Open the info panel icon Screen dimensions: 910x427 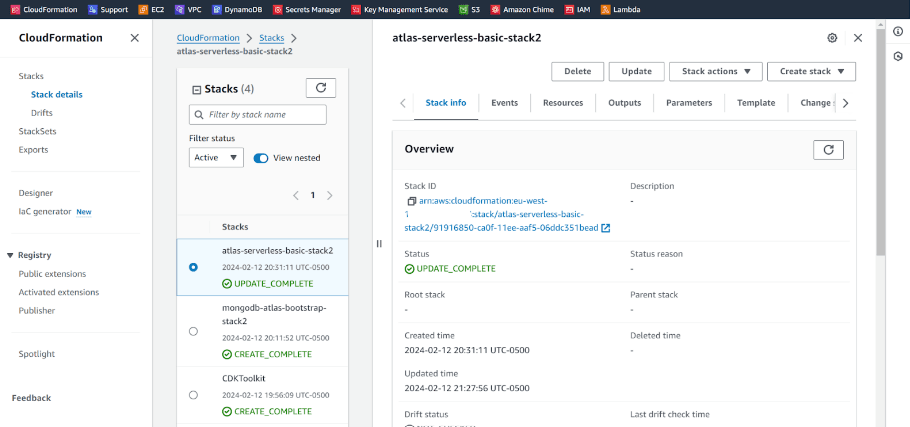(x=898, y=32)
